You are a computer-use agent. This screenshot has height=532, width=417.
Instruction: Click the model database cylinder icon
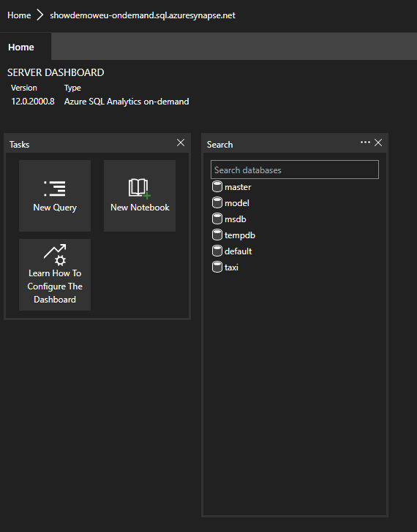tap(217, 202)
